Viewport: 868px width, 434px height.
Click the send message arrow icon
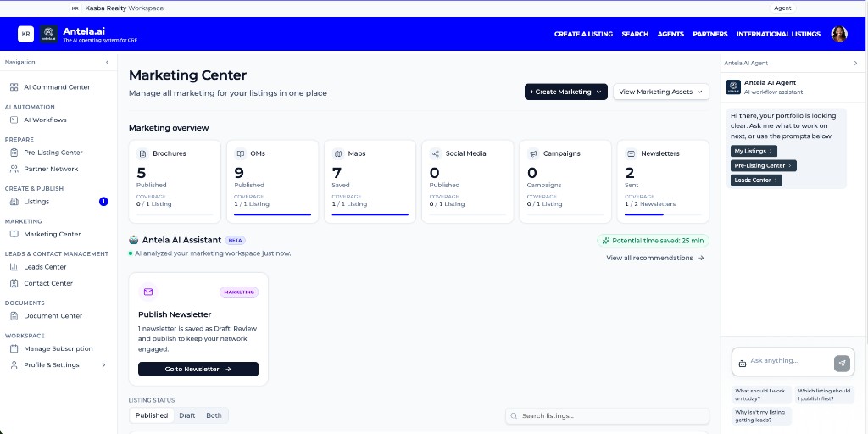842,364
